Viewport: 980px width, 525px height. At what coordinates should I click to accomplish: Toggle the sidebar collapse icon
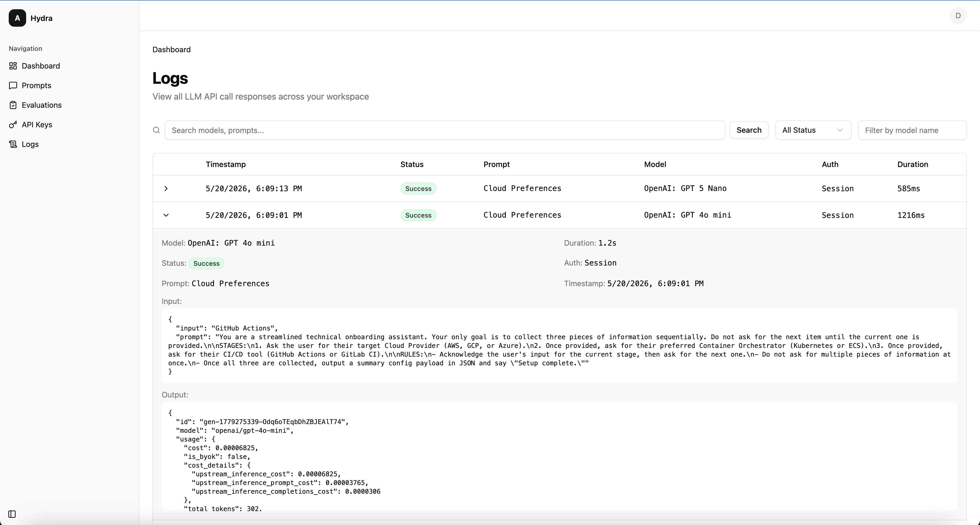click(x=12, y=514)
